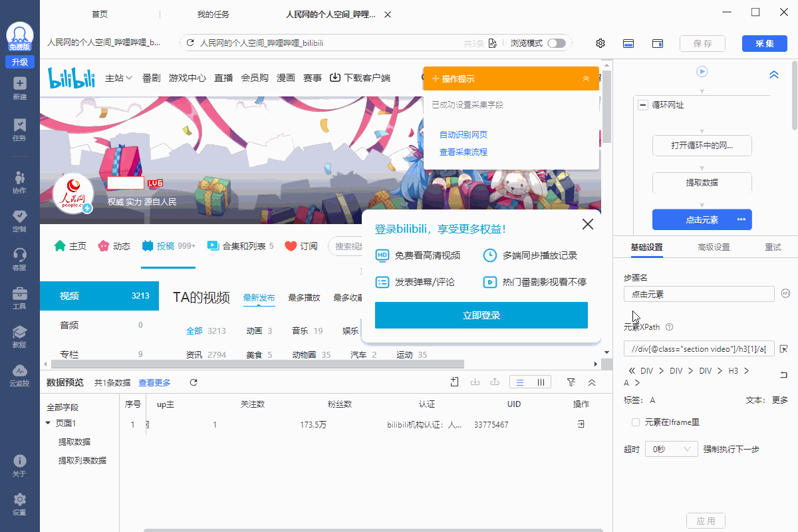Switch data preview to row list view
This screenshot has width=798, height=532.
click(520, 382)
